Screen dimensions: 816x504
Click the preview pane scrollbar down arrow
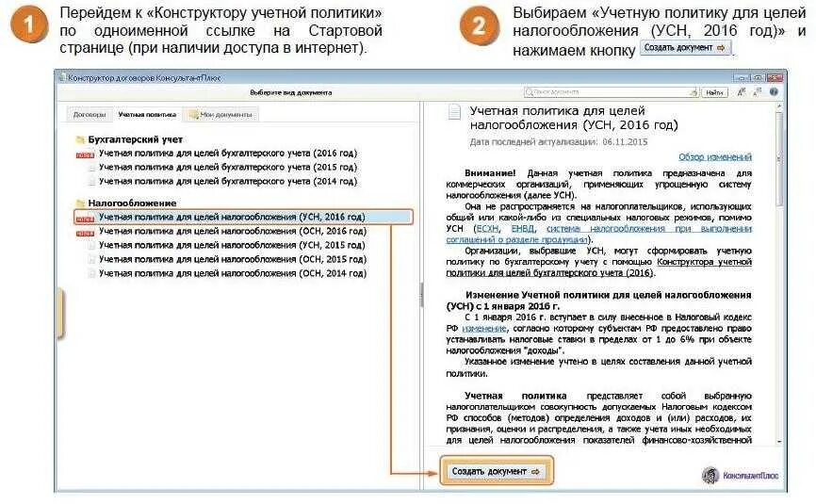[x=779, y=441]
